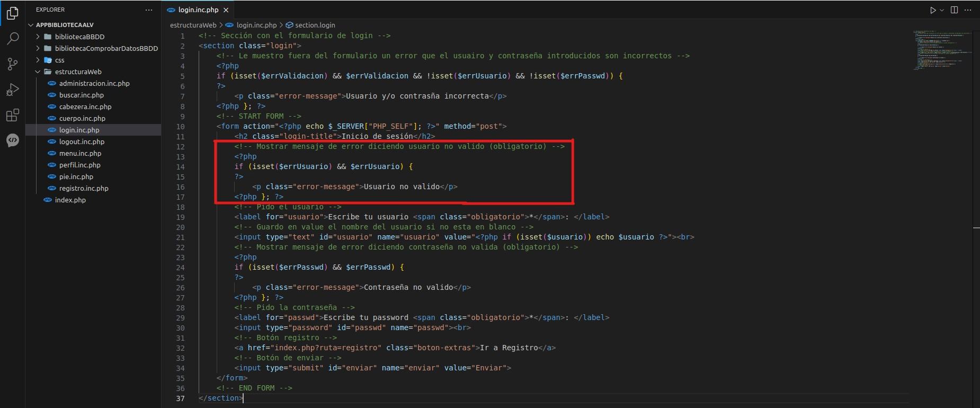Click the '<!-- Pido la contraseña -->' comment
The width and height of the screenshot is (980, 408).
[x=295, y=307]
